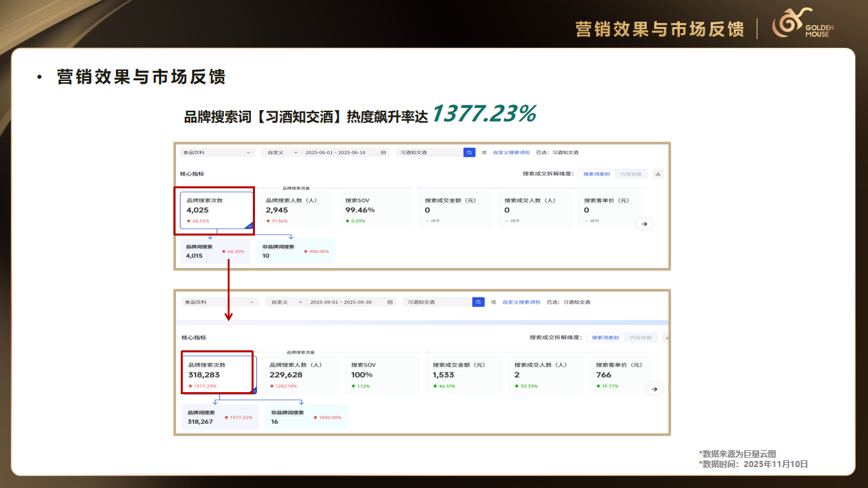This screenshot has height=488, width=868.
Task: Click 习酒知交酒 search field in September dashboard
Action: (x=438, y=302)
